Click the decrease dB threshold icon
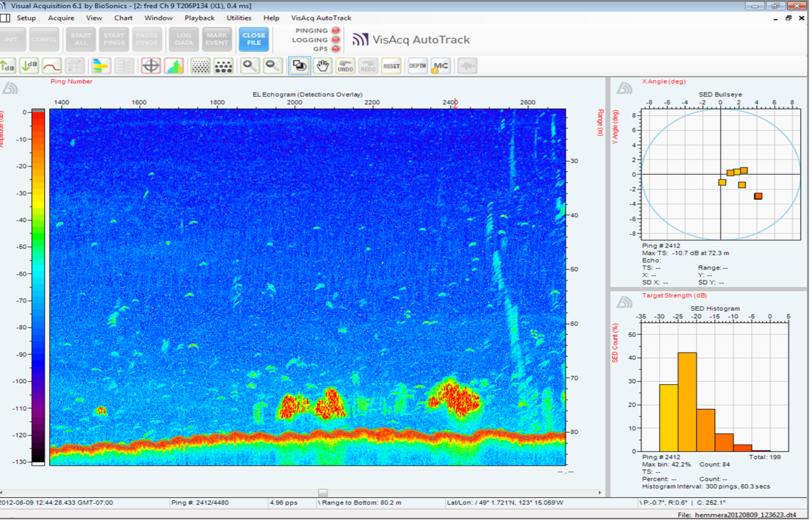The height and width of the screenshot is (523, 812). (x=29, y=66)
